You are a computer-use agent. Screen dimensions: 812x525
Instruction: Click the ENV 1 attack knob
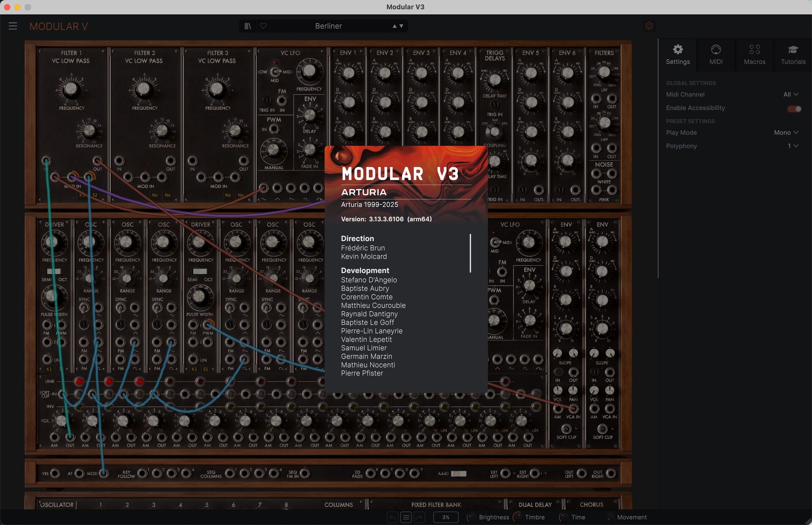click(x=348, y=73)
